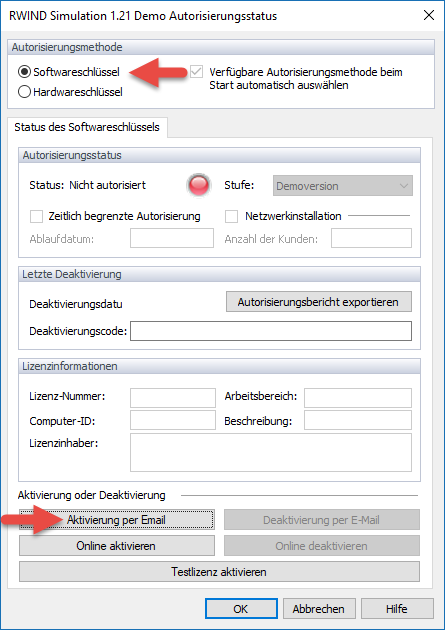
Task: Click the Online aktivieren button
Action: tap(116, 546)
